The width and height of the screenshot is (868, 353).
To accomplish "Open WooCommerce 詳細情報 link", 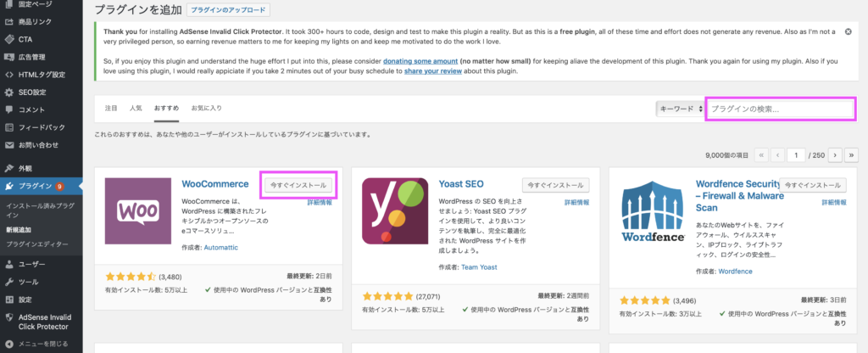I will 320,203.
